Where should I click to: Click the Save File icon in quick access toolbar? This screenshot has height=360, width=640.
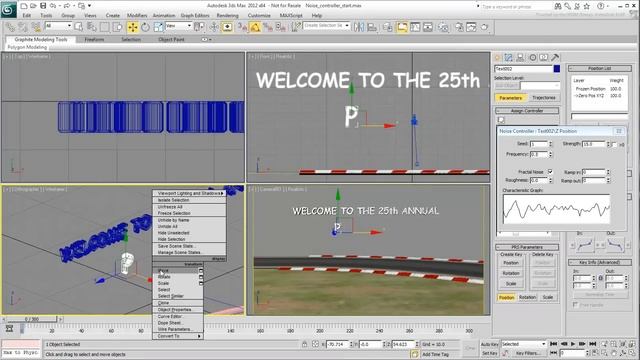coord(43,6)
